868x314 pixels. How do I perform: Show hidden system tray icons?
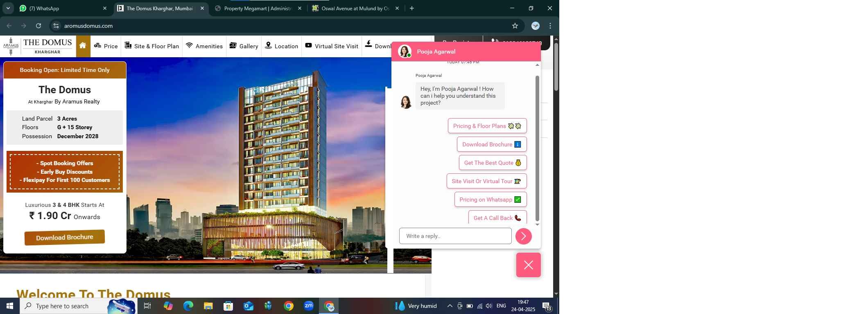pyautogui.click(x=450, y=306)
